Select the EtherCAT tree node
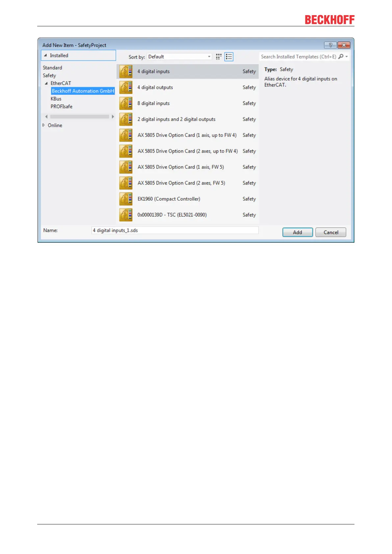 click(61, 83)
